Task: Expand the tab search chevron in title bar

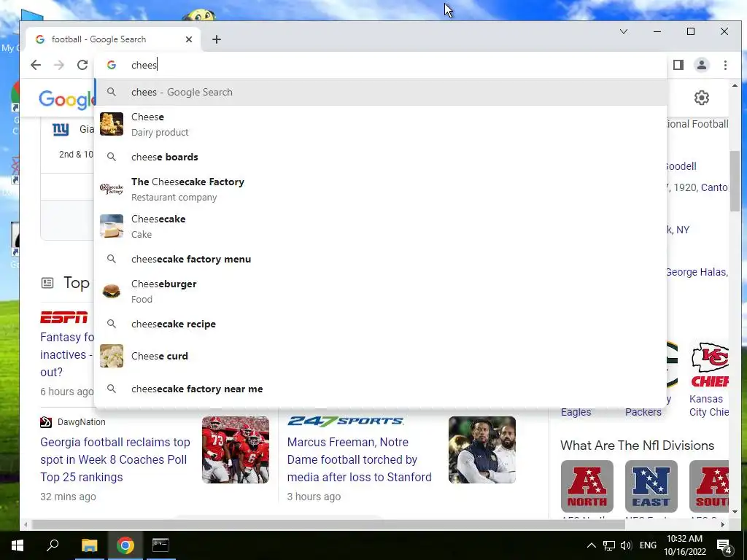Action: [624, 31]
